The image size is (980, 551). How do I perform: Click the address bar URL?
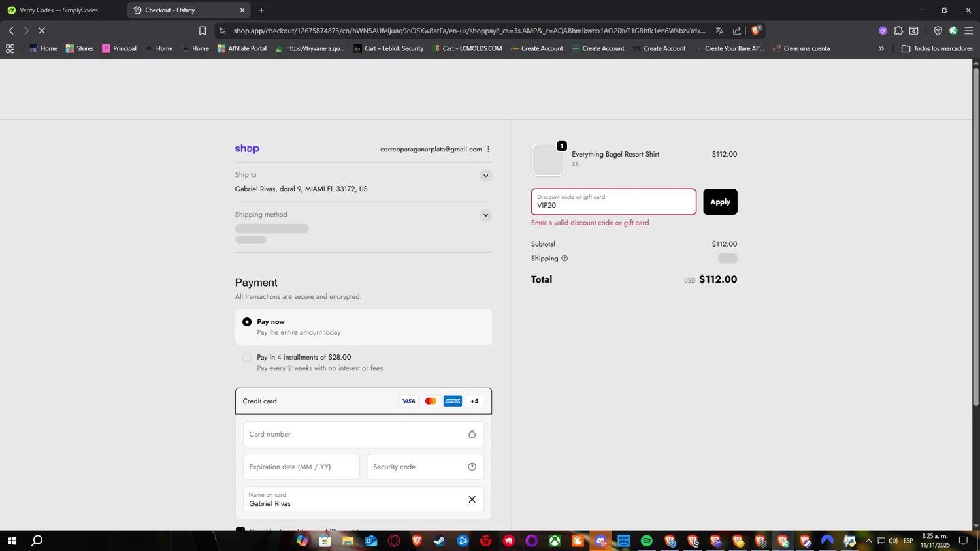coord(469,31)
